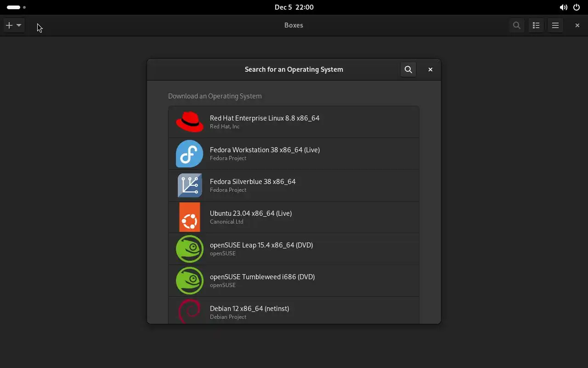Click the Activities workspace indicator
The height and width of the screenshot is (368, 588).
(16, 7)
